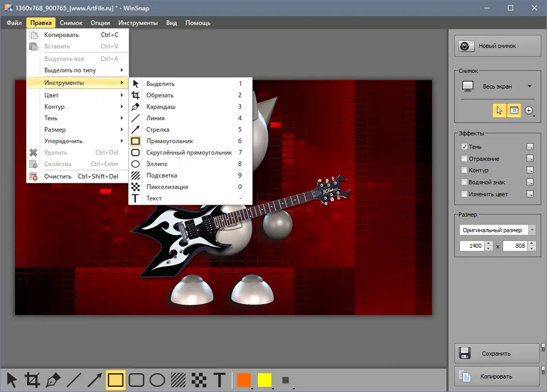Open the Опции menu
The height and width of the screenshot is (392, 547).
click(x=100, y=22)
